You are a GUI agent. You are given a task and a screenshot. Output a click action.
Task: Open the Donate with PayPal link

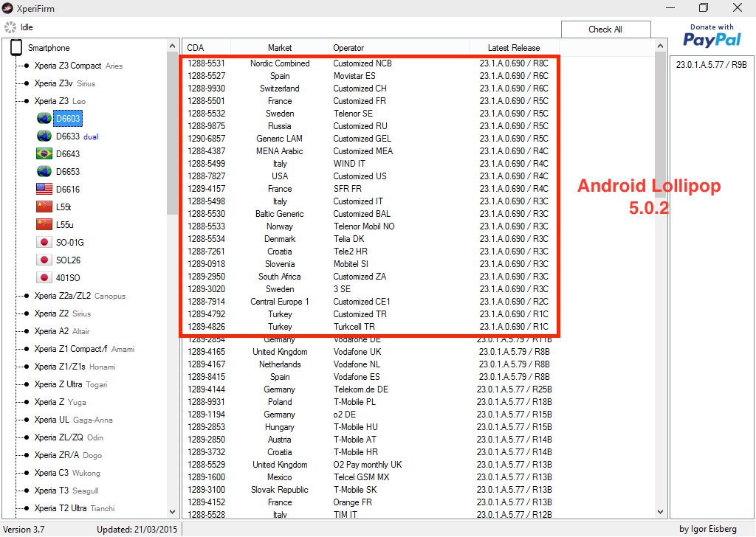point(712,35)
